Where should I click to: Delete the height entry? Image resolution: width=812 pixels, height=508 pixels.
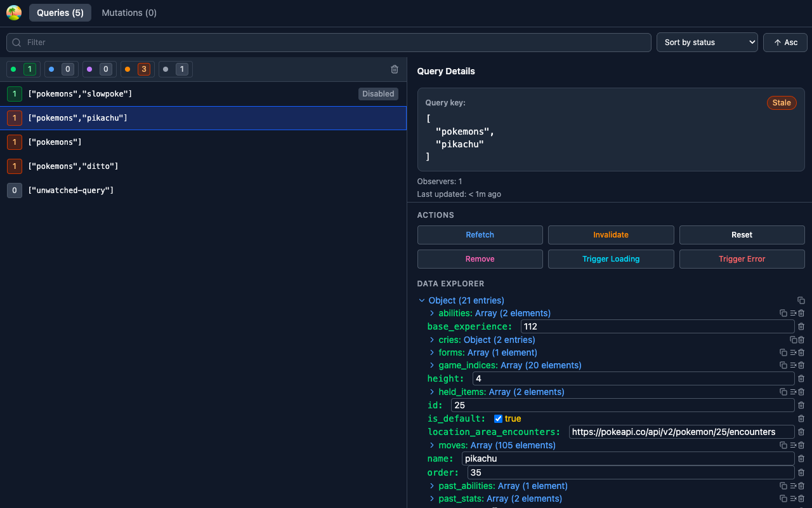[801, 378]
